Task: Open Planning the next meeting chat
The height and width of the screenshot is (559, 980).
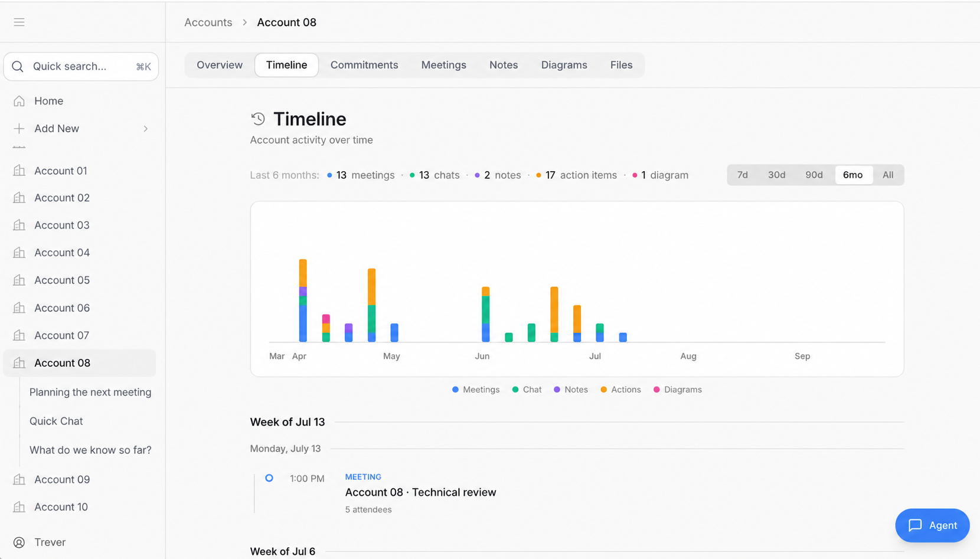Action: pyautogui.click(x=90, y=392)
